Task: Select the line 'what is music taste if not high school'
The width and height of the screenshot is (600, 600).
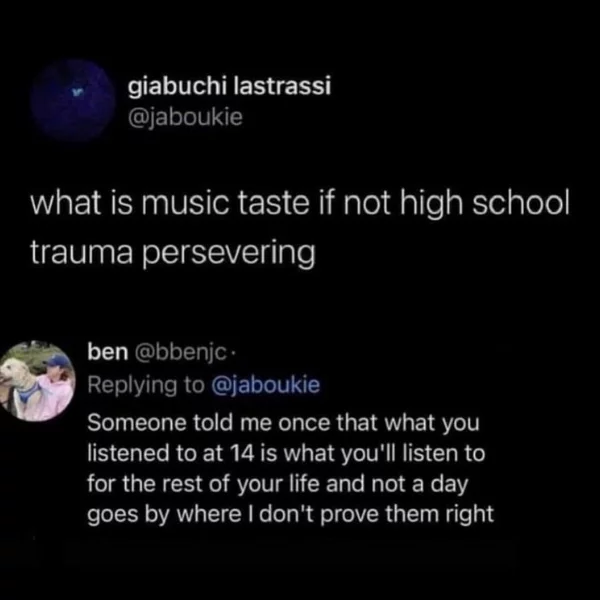Action: pyautogui.click(x=300, y=204)
